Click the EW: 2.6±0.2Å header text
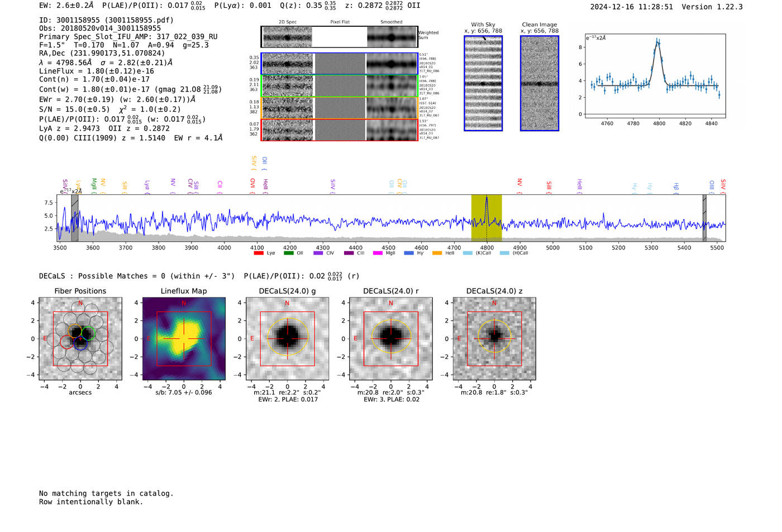This screenshot has width=782, height=532. click(66, 6)
